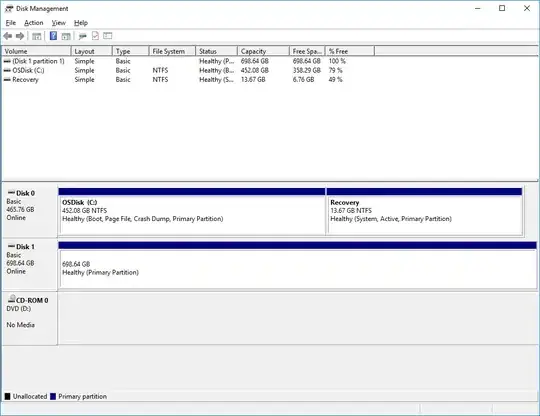Click "Healthy (System, Active, Primary Partition)" text

click(x=391, y=219)
